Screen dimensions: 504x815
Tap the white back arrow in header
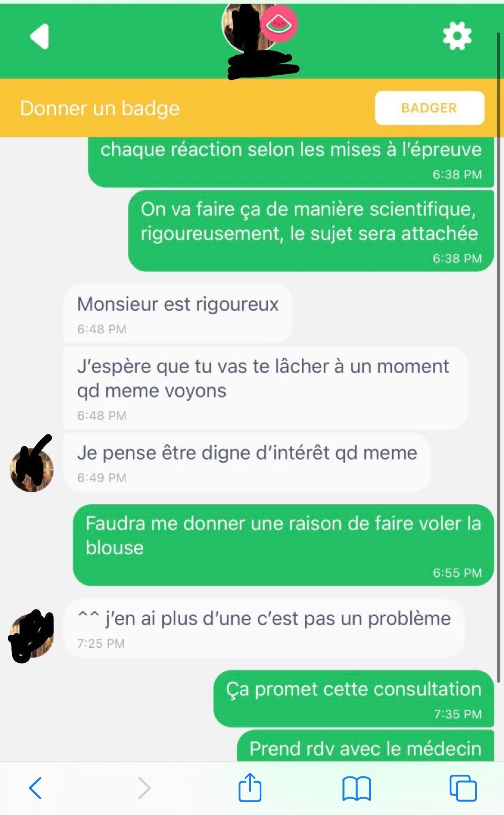pos(39,37)
